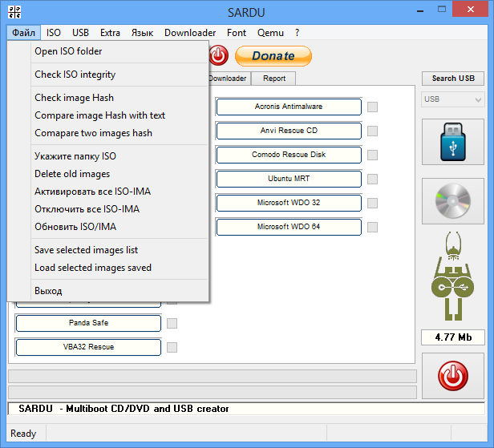Image resolution: width=494 pixels, height=448 pixels.
Task: Click the Microsoft WDO 64 button
Action: [289, 227]
